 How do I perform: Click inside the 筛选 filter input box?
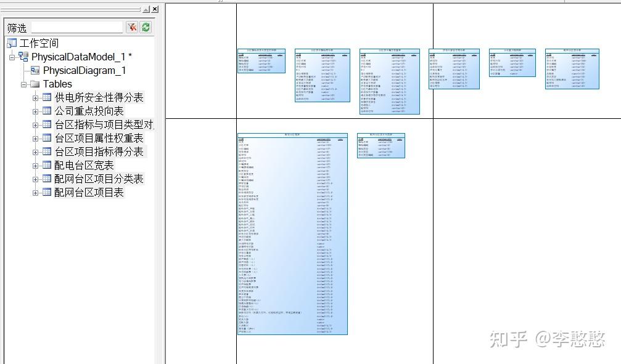(77, 26)
